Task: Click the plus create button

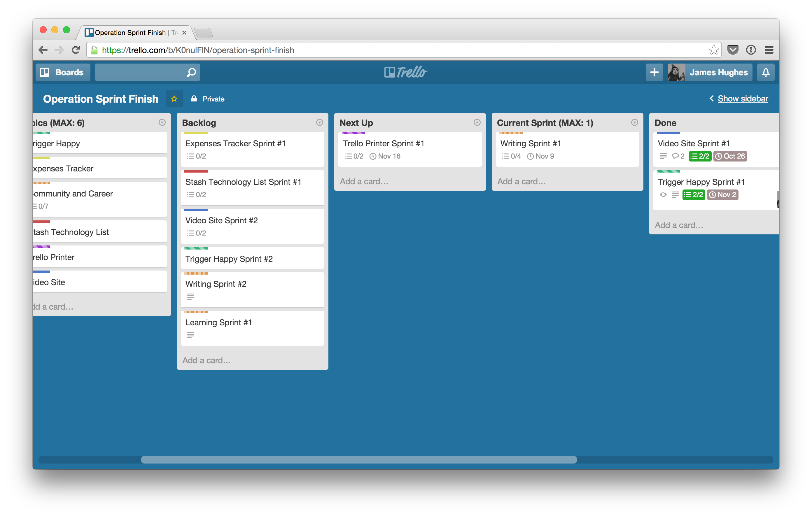Action: (654, 72)
